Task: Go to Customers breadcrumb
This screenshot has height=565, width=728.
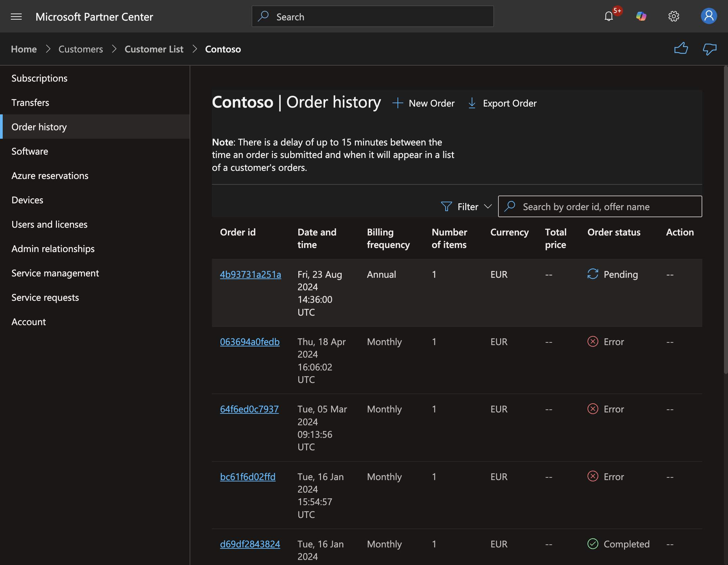Action: pyautogui.click(x=81, y=49)
